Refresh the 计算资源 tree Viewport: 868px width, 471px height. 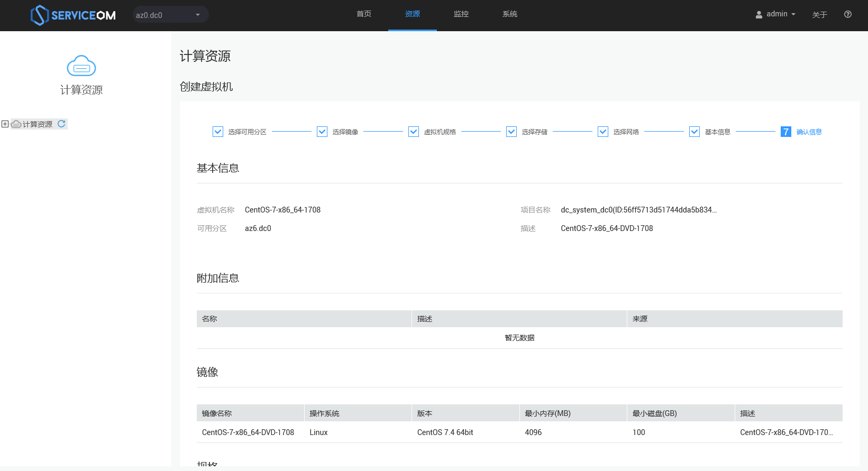click(x=61, y=124)
